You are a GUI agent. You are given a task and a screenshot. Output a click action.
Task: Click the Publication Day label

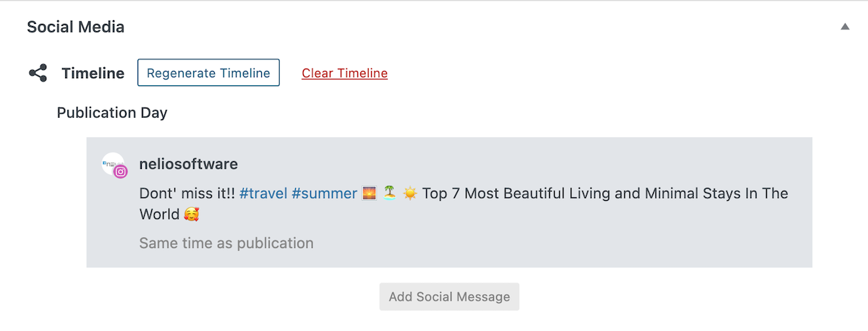[x=112, y=113]
